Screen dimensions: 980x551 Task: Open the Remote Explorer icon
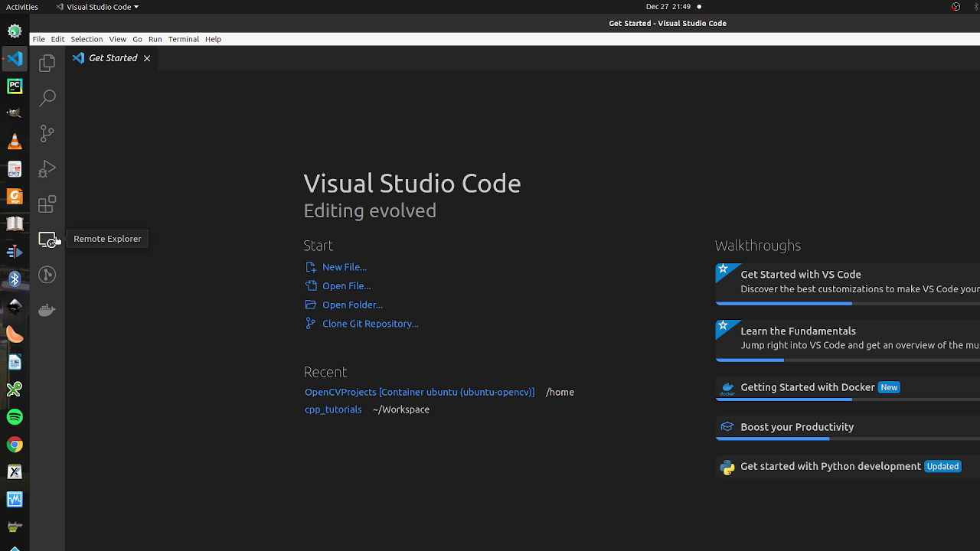[x=47, y=240]
